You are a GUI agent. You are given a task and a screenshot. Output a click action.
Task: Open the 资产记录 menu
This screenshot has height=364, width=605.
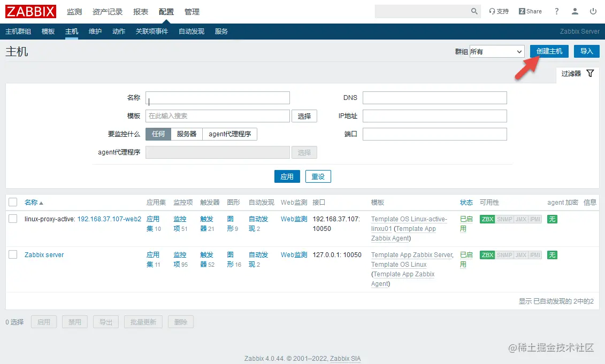click(108, 12)
